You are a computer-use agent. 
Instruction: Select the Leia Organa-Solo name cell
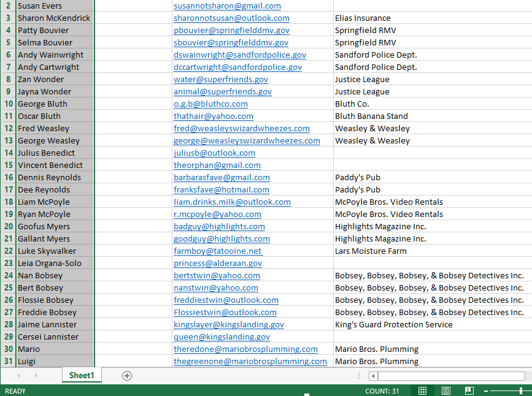[55, 263]
